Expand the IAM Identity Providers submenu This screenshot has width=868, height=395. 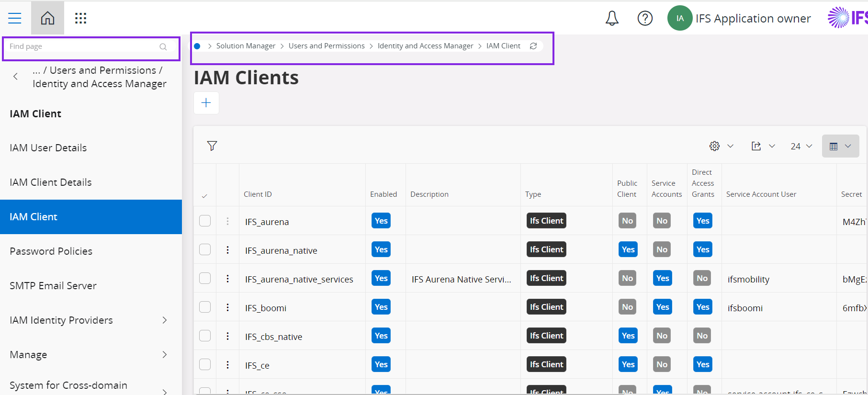pos(164,320)
